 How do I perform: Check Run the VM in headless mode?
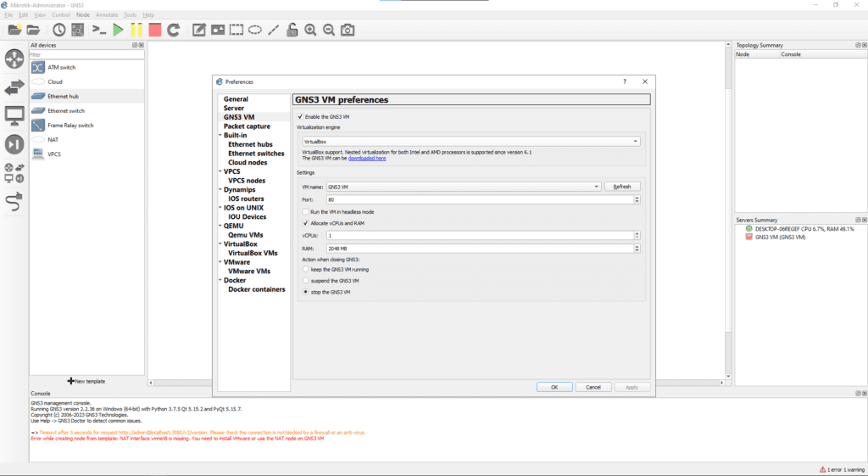click(x=305, y=211)
